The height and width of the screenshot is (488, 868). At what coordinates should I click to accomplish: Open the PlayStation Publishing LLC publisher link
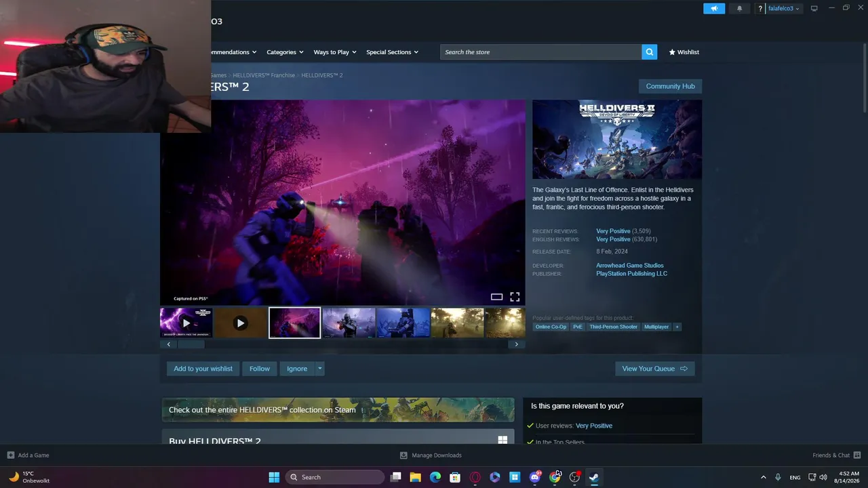click(x=631, y=274)
